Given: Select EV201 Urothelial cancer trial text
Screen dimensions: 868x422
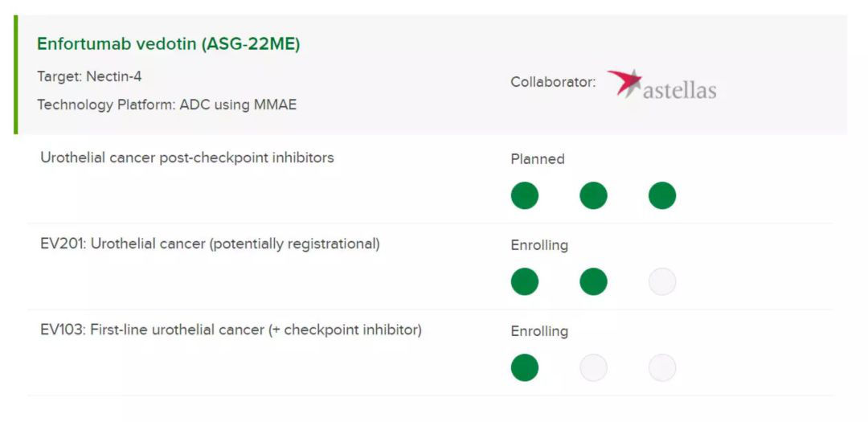Looking at the screenshot, I should 210,244.
